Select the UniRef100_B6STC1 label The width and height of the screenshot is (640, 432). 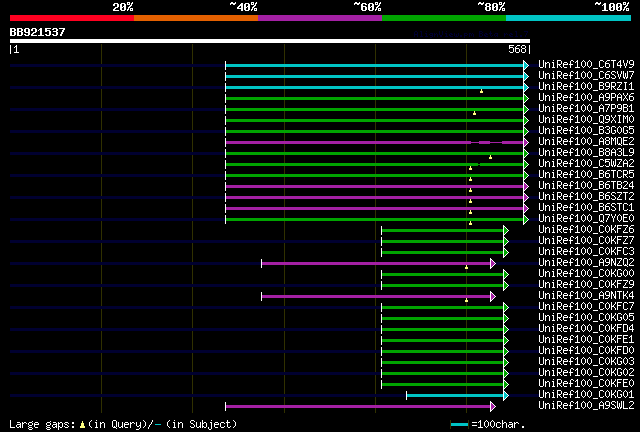click(586, 208)
